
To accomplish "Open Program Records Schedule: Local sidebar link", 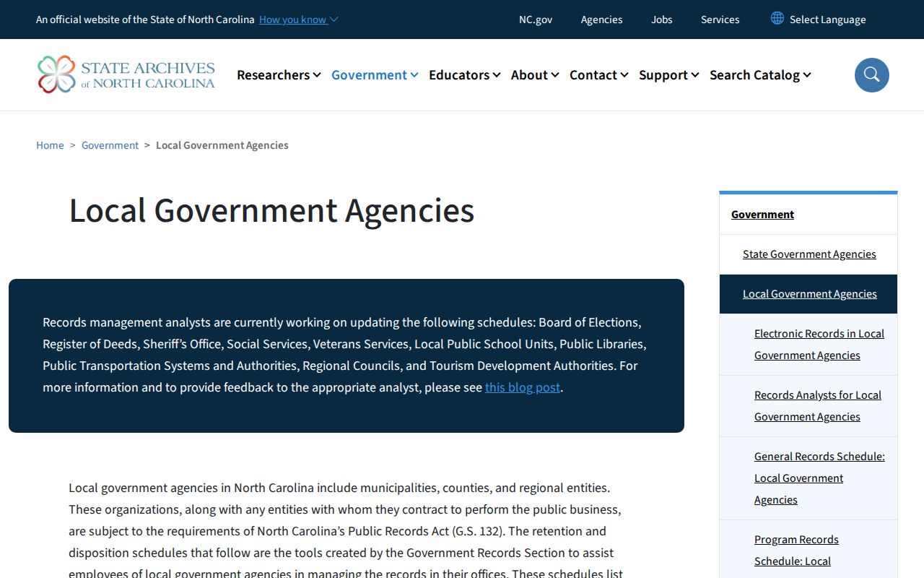I will tap(796, 551).
